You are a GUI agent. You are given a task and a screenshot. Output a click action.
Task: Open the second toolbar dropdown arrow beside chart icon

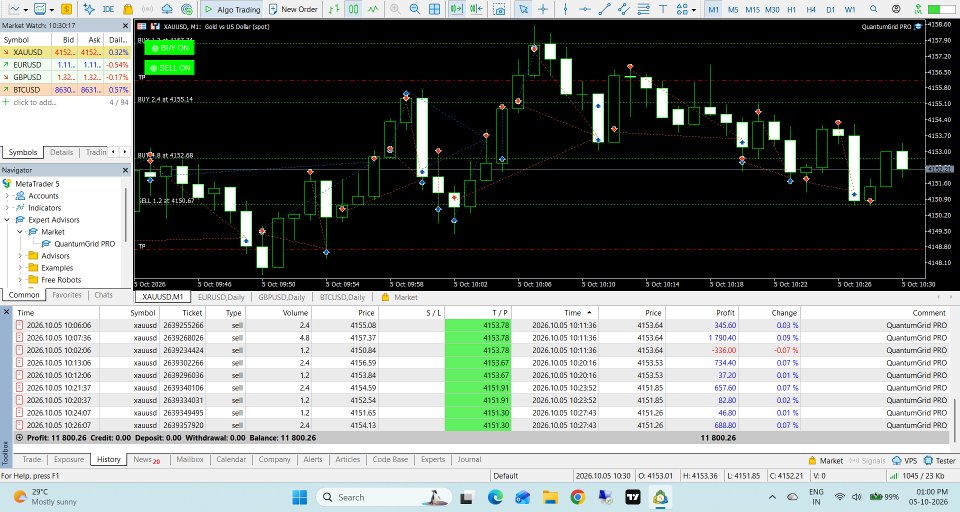[x=51, y=10]
